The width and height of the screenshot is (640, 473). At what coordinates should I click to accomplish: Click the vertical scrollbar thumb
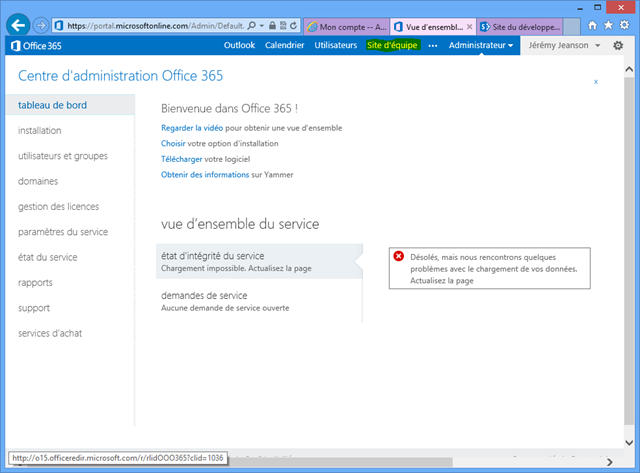(x=629, y=251)
